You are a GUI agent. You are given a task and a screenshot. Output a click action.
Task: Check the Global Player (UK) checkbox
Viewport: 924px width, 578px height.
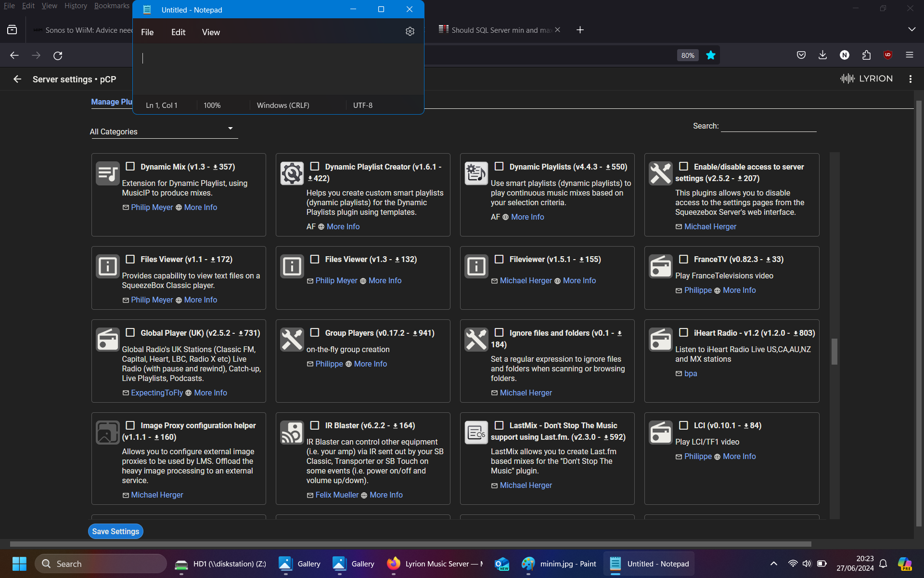(130, 332)
